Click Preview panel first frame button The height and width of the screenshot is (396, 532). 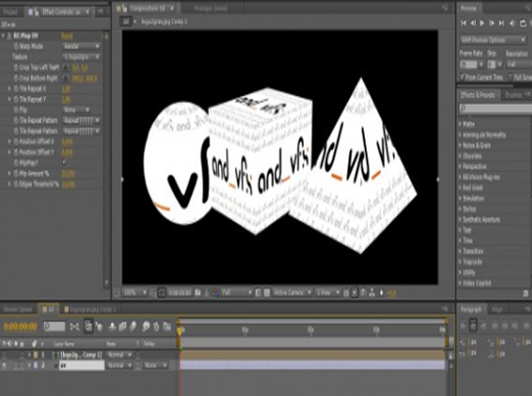[464, 23]
